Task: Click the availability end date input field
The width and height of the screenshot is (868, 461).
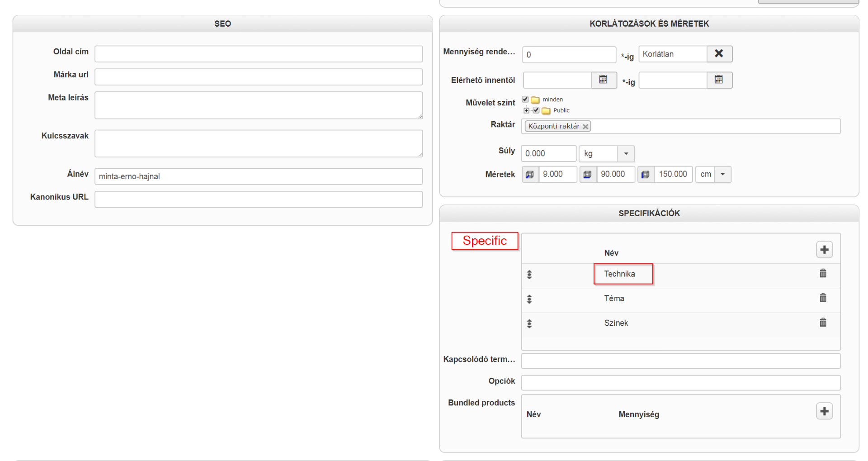Action: pos(673,80)
